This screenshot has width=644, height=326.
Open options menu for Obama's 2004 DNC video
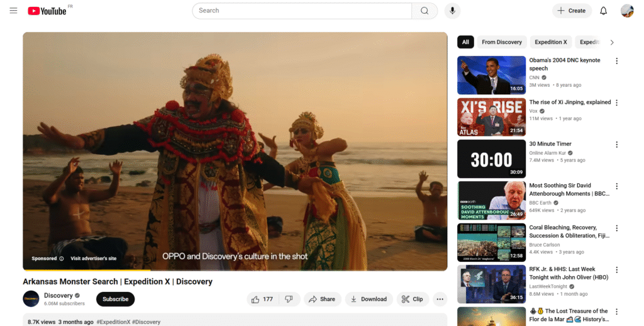coord(616,61)
